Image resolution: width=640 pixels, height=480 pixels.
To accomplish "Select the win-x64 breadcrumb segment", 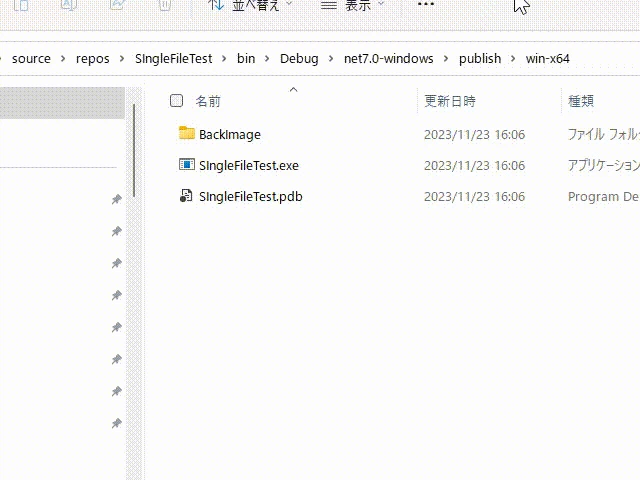I will click(x=547, y=59).
